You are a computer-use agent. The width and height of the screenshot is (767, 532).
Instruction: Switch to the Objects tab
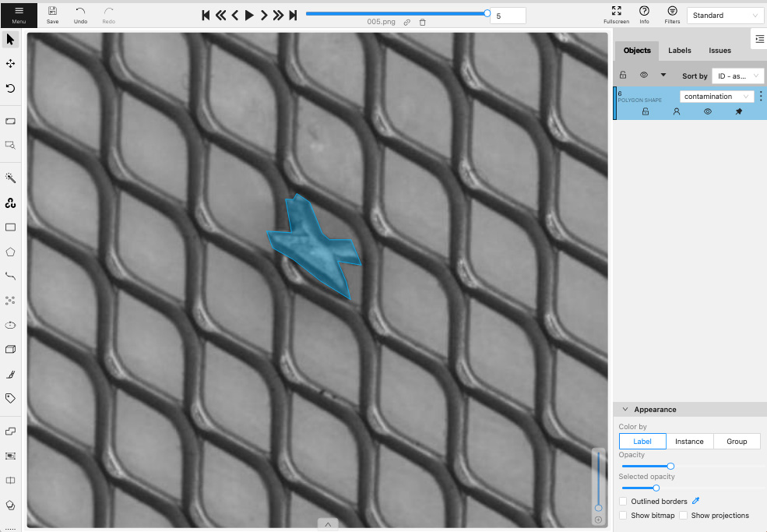pos(637,51)
